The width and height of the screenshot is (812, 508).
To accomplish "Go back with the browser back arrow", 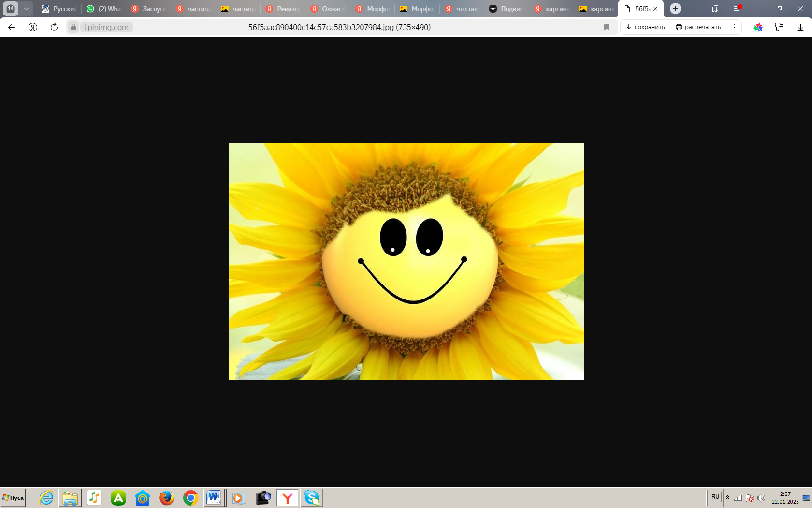I will [12, 27].
